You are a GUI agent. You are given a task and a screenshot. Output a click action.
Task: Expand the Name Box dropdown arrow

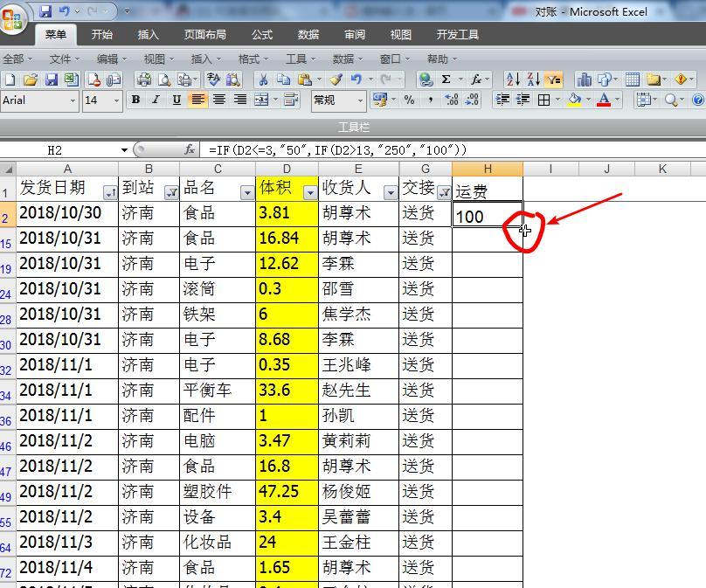[124, 150]
